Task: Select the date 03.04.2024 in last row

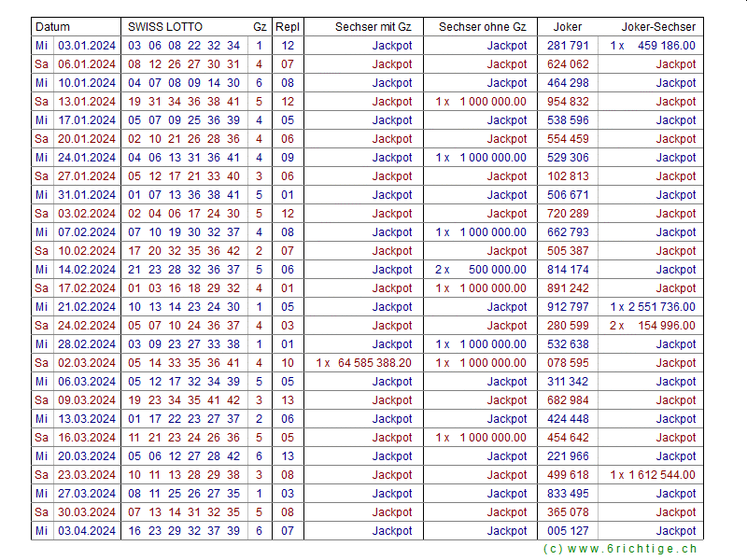Action: tap(87, 531)
